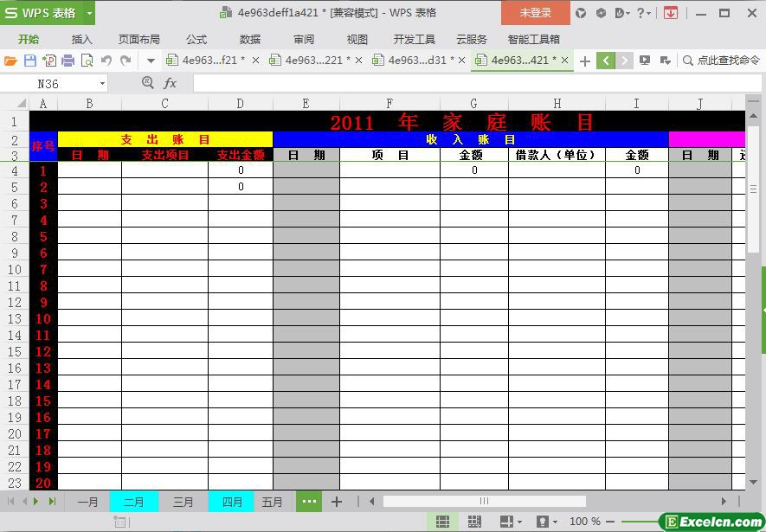Open the 插入 ribbon tab
The height and width of the screenshot is (532, 766).
tap(81, 40)
